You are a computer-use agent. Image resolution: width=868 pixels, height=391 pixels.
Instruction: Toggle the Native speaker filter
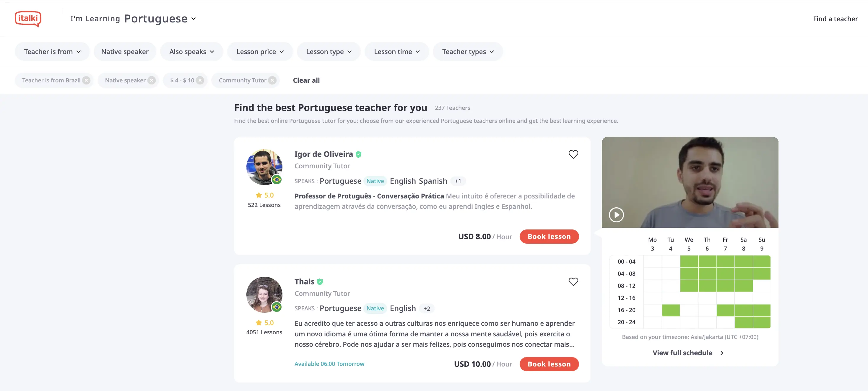click(x=125, y=51)
